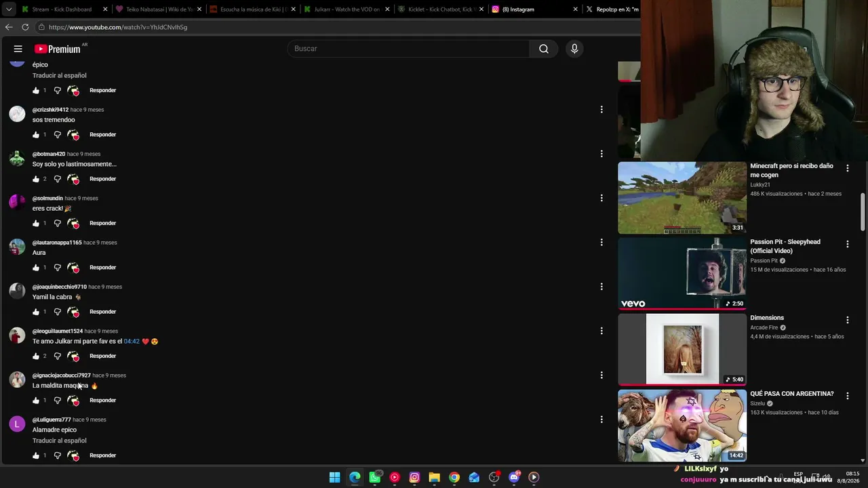
Task: Open options menu for @botman420's comment
Action: [x=601, y=154]
